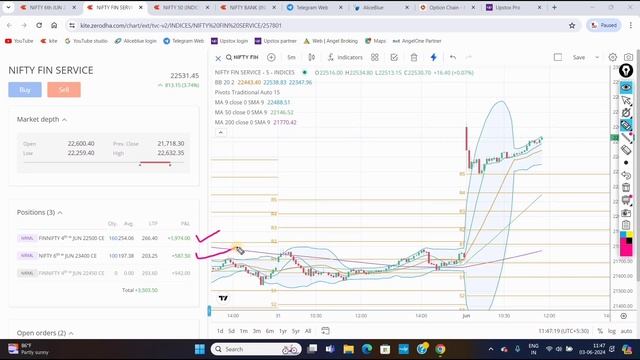Switch to the Telegram Web browser tab
640x360 pixels.
click(314, 7)
